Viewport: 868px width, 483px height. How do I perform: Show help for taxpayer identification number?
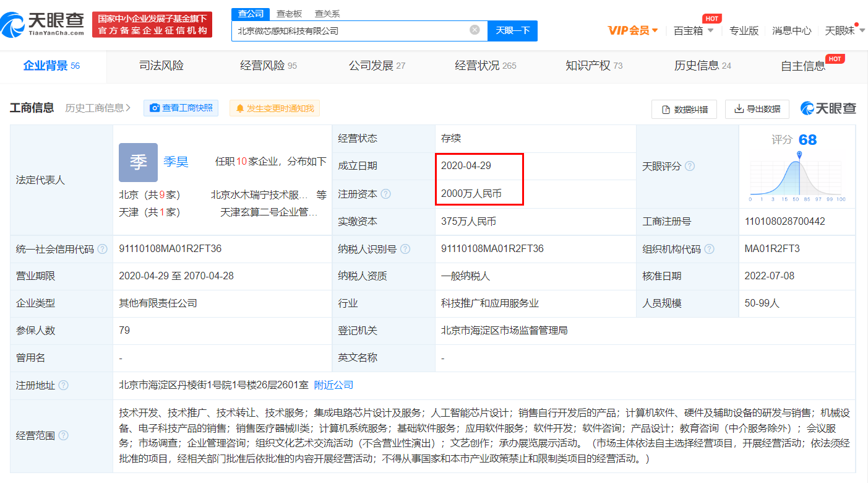405,249
